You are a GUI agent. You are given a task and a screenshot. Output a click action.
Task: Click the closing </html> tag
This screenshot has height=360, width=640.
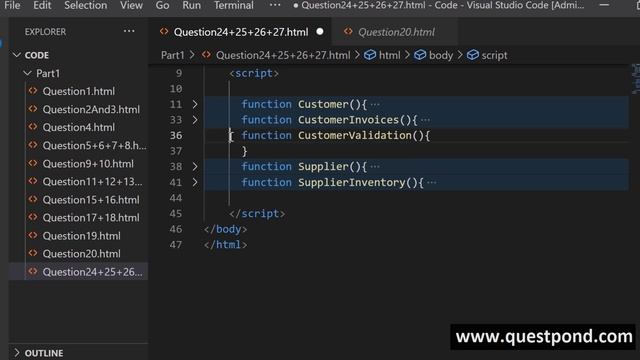click(x=225, y=244)
